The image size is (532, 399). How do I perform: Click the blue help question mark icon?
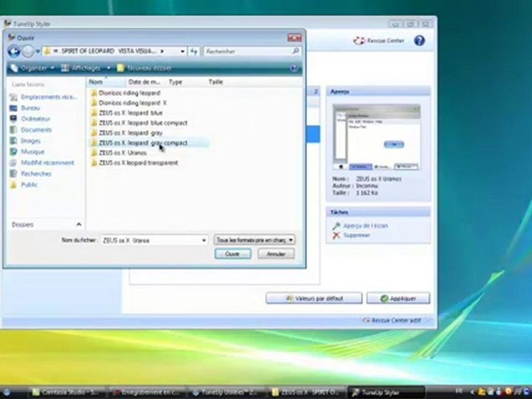420,40
